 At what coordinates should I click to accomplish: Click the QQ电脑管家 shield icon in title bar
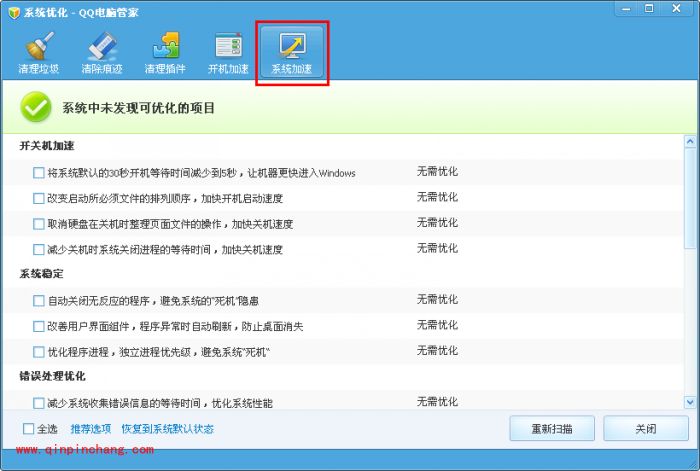coord(14,13)
